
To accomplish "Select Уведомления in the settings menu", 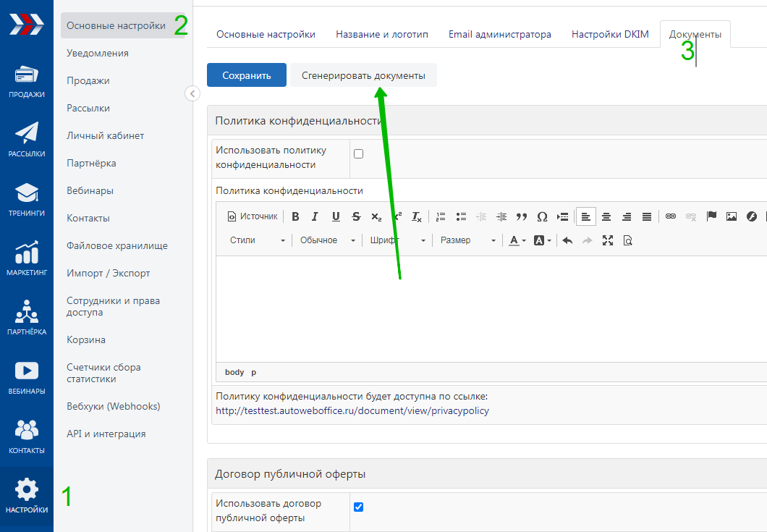I will [x=98, y=53].
